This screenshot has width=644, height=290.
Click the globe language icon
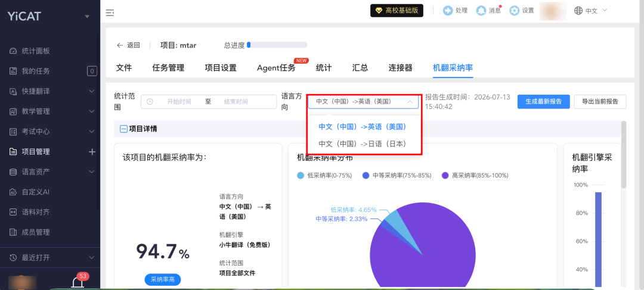(x=578, y=11)
